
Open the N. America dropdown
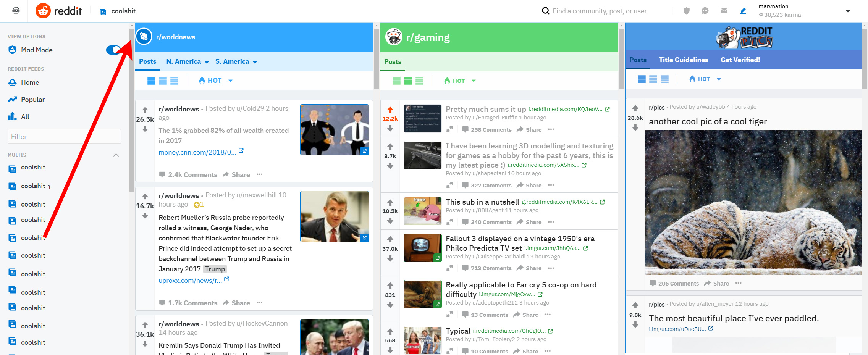tap(188, 61)
